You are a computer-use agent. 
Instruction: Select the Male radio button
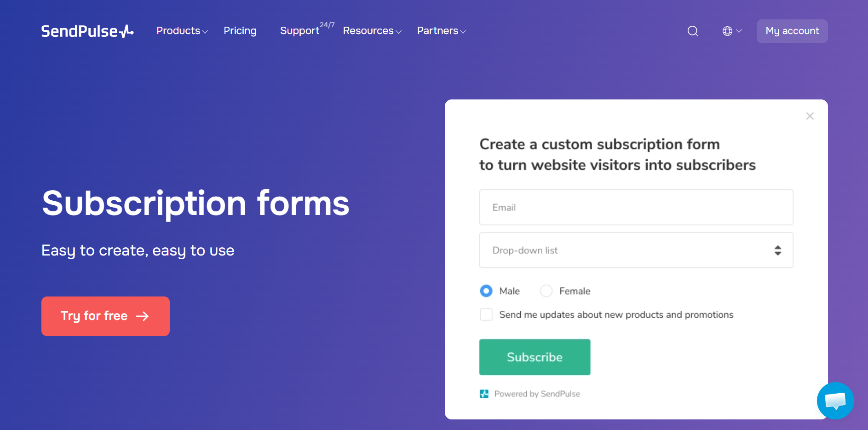(x=486, y=291)
